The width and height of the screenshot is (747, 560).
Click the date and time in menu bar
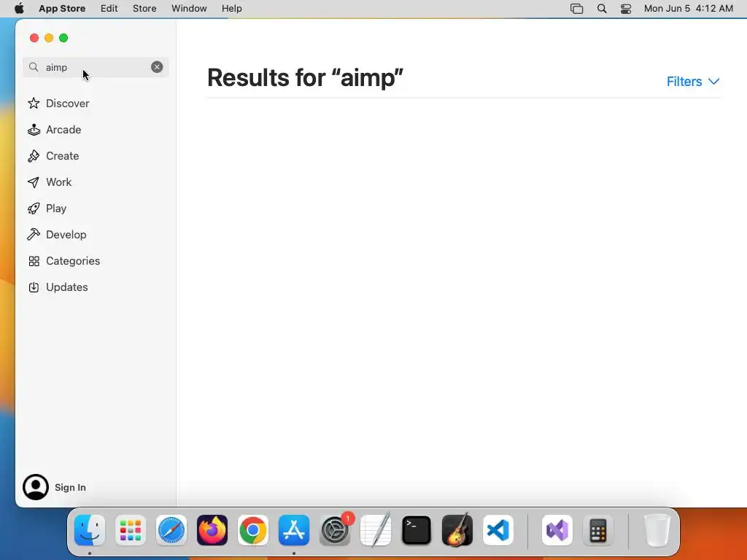click(x=689, y=9)
